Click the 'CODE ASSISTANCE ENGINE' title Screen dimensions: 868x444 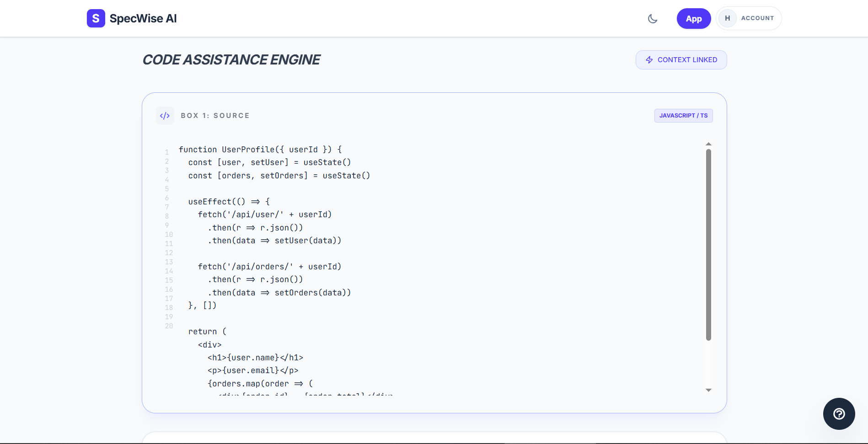231,60
